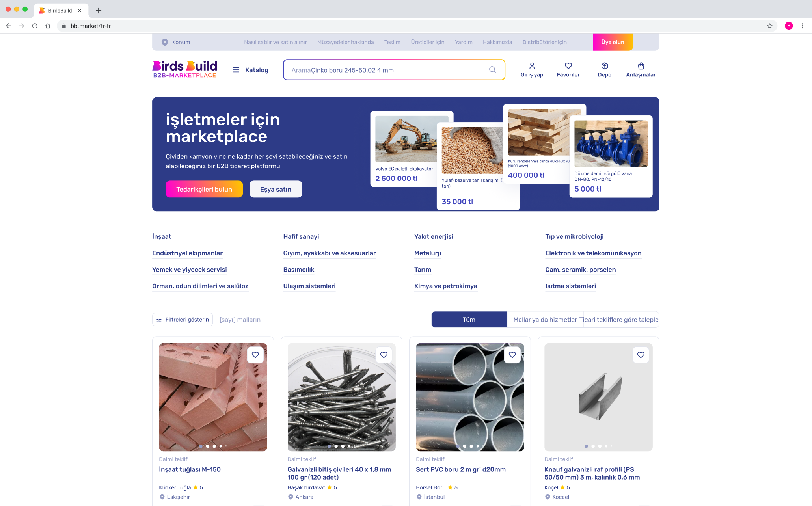Expand Filtreleri gösterin filters panel
This screenshot has width=812, height=506.
[183, 320]
